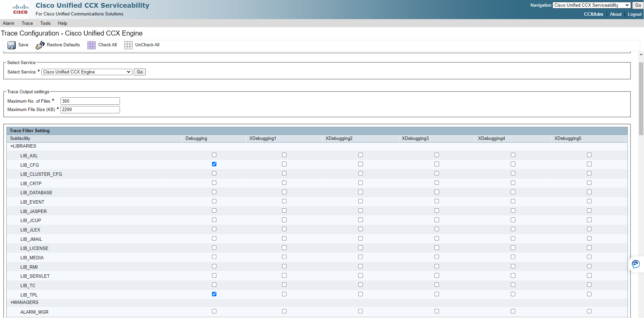Enable Debugging for LIB_AXL
This screenshot has width=644, height=318.
[214, 155]
